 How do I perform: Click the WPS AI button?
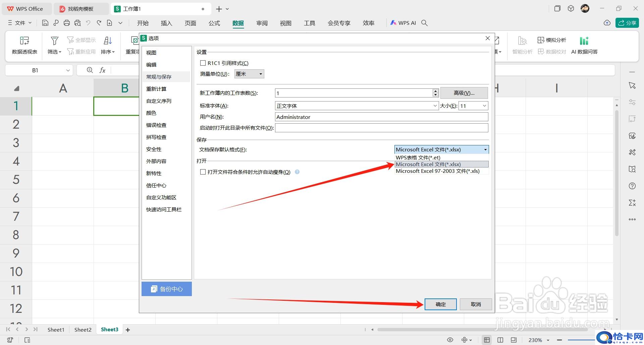point(403,23)
